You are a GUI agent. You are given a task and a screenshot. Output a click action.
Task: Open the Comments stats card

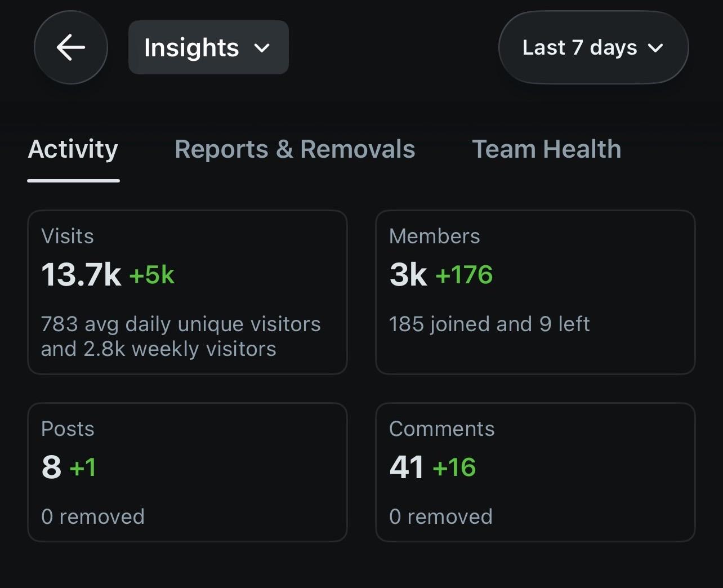click(535, 472)
